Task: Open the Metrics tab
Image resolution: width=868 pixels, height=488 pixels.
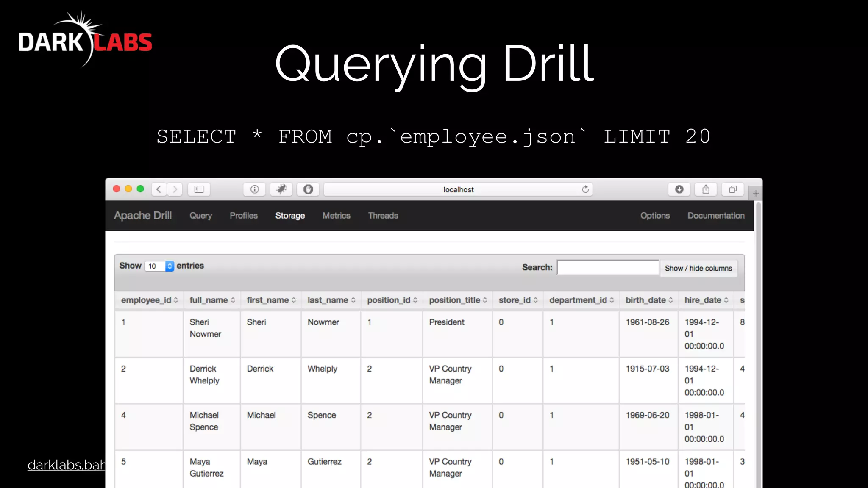Action: [336, 216]
